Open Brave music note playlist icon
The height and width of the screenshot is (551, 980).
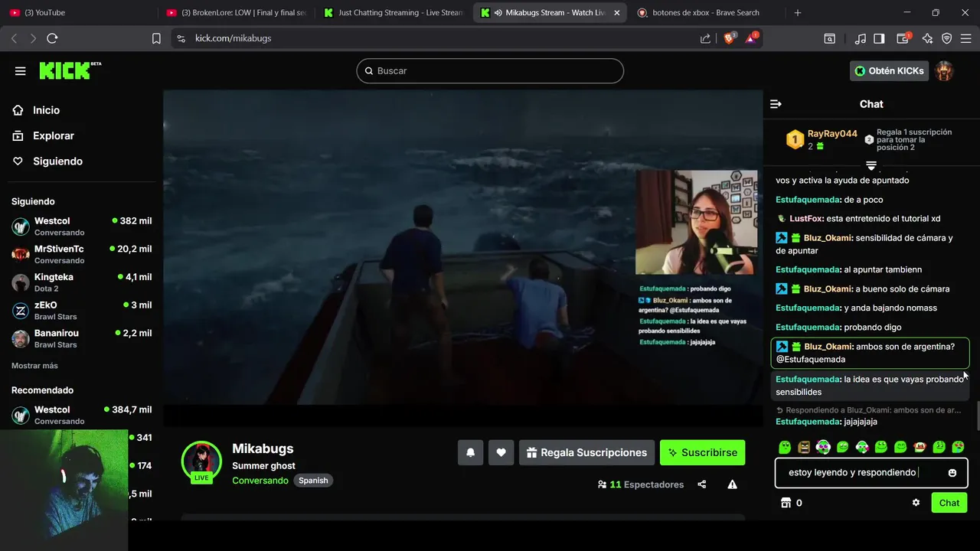(x=861, y=38)
